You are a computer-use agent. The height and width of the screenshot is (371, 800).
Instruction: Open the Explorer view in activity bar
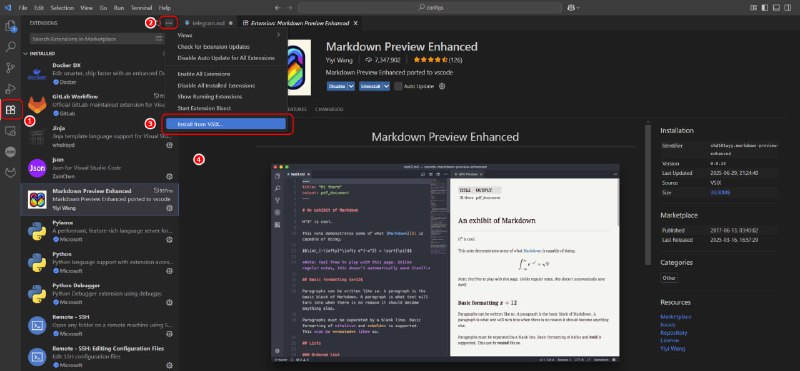tap(11, 27)
